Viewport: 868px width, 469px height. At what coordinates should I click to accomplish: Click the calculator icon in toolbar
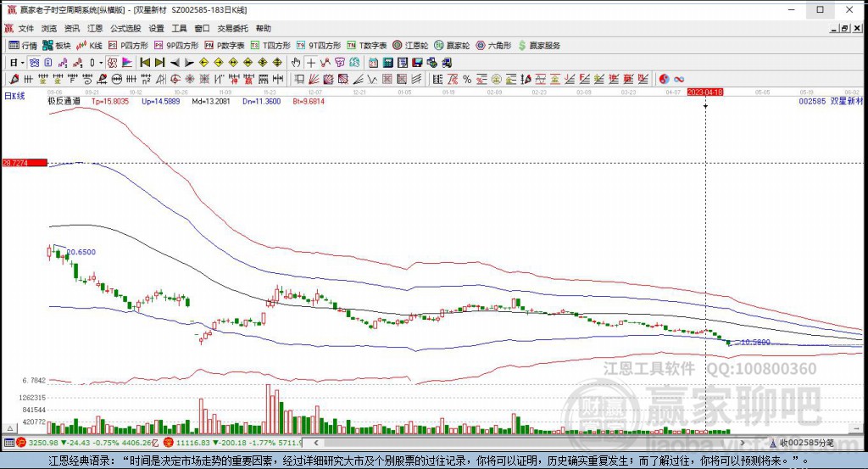(x=387, y=62)
